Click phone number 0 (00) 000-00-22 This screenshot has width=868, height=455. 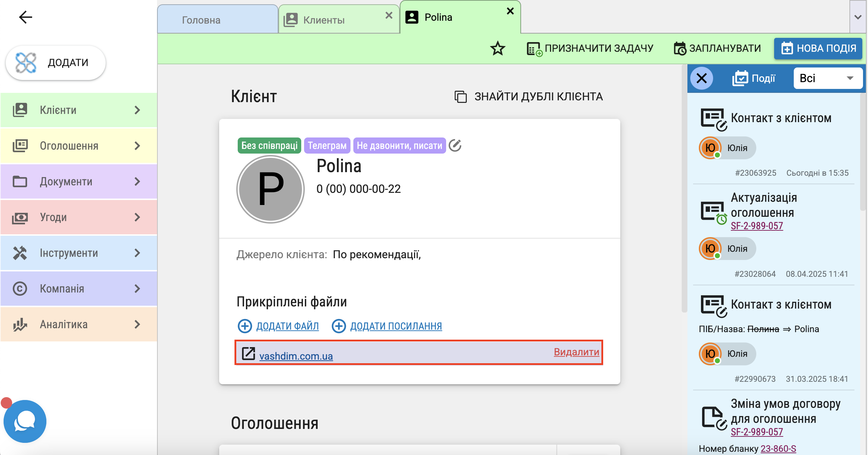click(x=359, y=189)
